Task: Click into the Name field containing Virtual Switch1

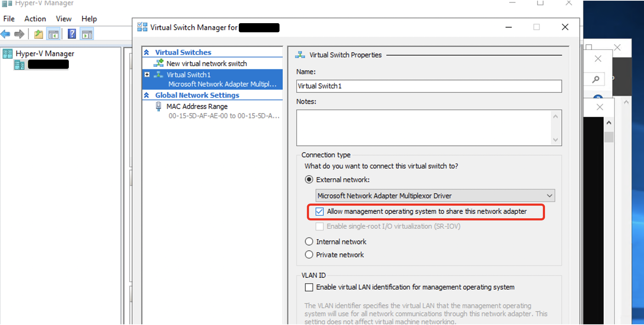Action: 429,86
